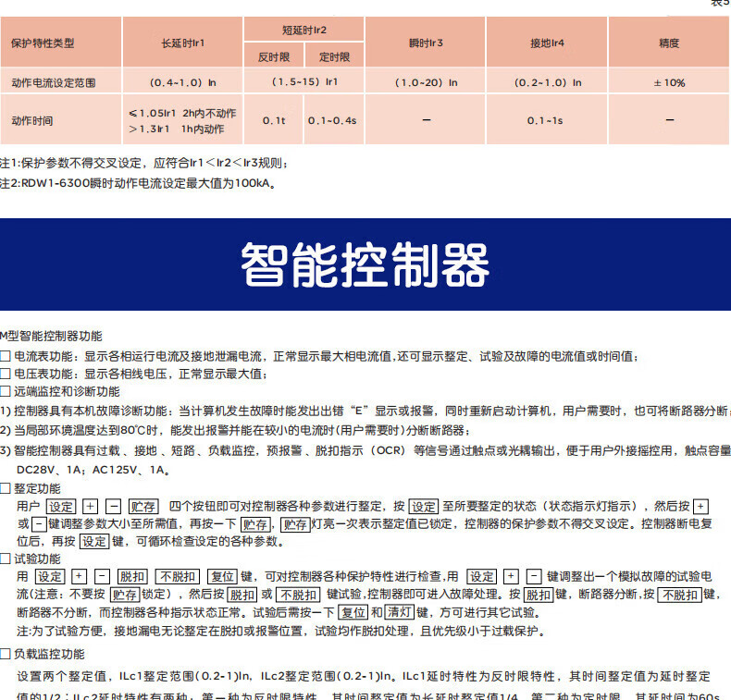Check the 电压表功能 box
Screen dimensions: 731x700
click(6, 374)
